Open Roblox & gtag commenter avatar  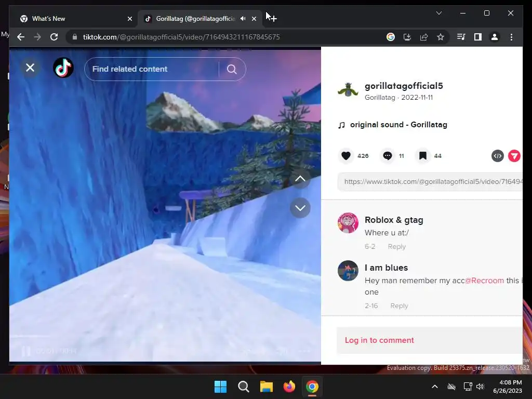point(348,223)
